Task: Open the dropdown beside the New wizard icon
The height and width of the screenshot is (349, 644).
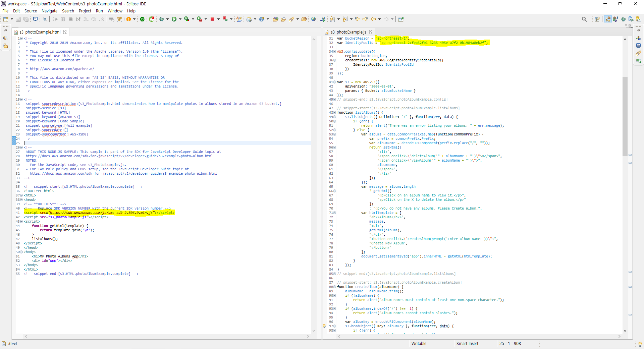Action: 12,19
